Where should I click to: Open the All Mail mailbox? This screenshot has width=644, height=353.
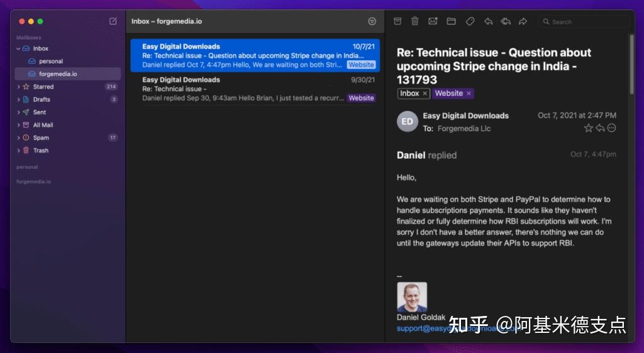point(68,125)
